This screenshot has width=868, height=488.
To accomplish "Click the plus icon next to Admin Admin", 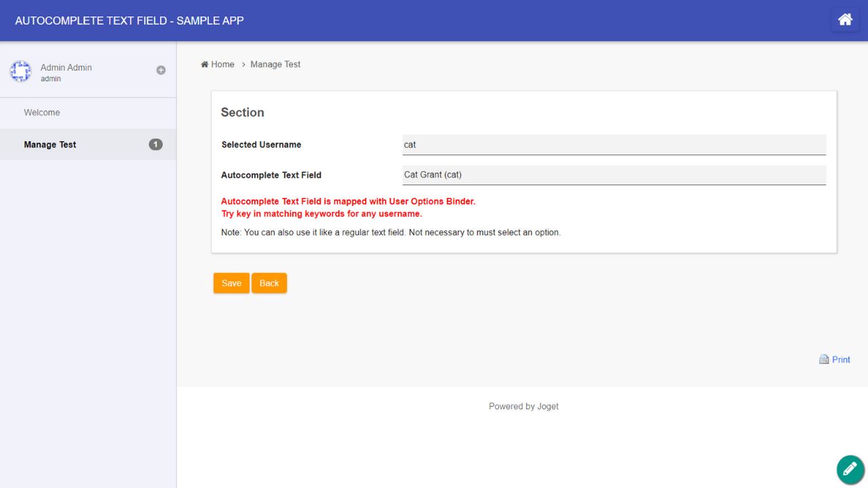I will coord(161,69).
